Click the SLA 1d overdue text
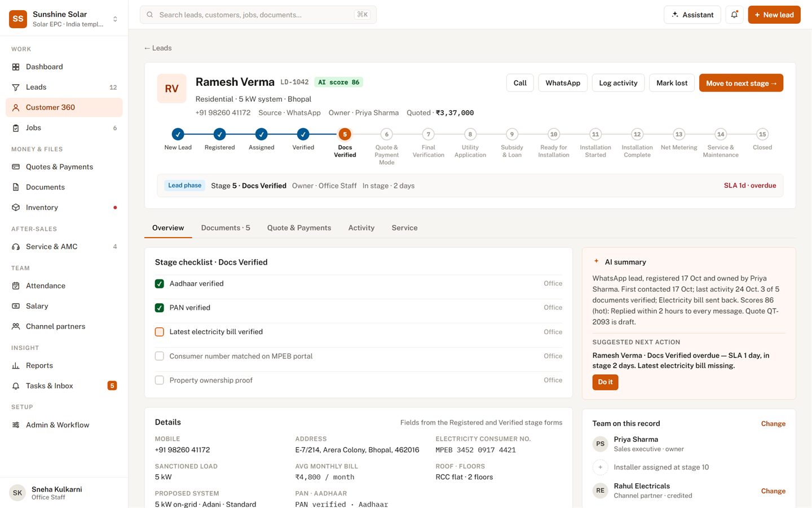Viewport: 812px width, 508px height. tap(750, 186)
